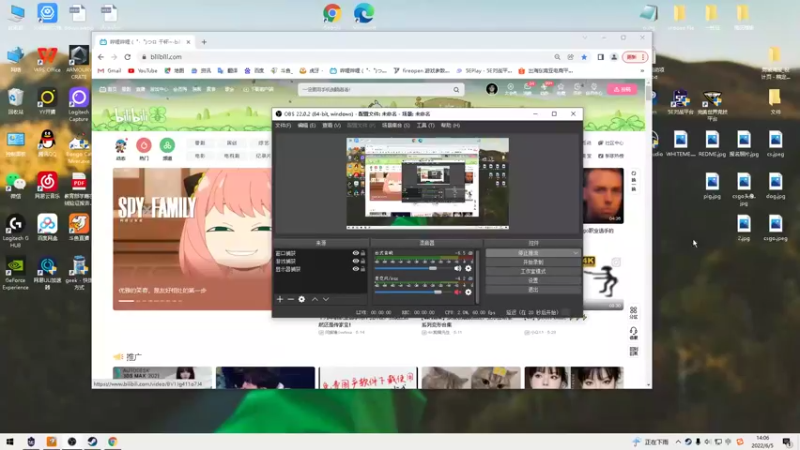800x450 pixels.
Task: Add a new source with OBS plus icon
Action: pos(280,299)
